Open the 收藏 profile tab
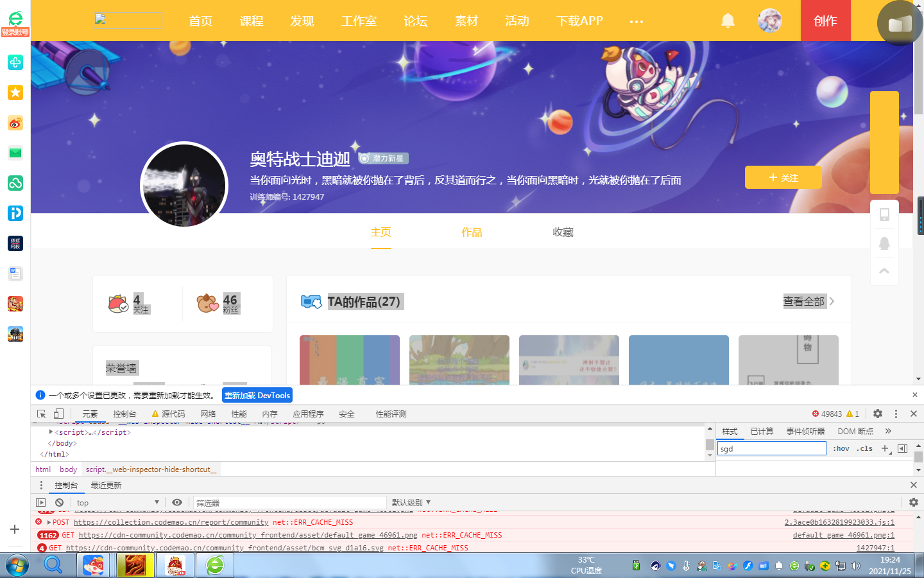The image size is (924, 578). tap(563, 232)
